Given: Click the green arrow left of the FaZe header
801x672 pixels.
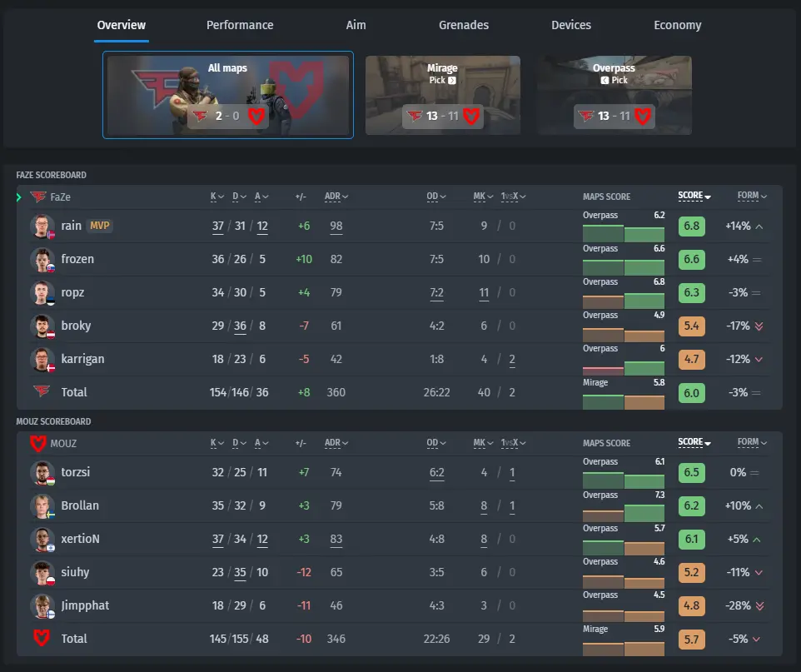Looking at the screenshot, I should point(19,197).
